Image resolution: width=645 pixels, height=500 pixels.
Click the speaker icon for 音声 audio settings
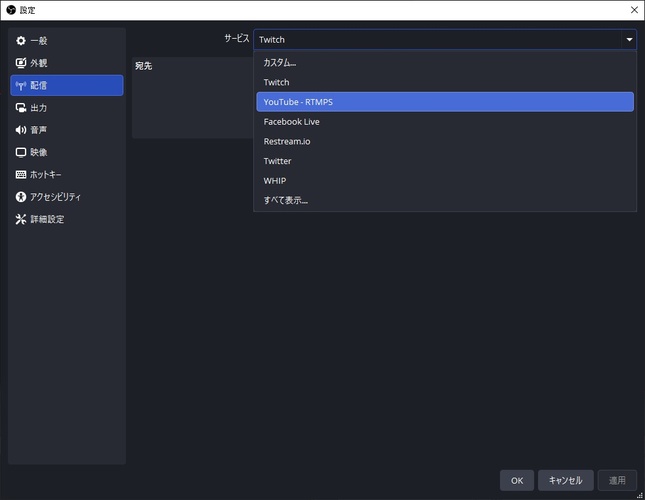[x=21, y=130]
